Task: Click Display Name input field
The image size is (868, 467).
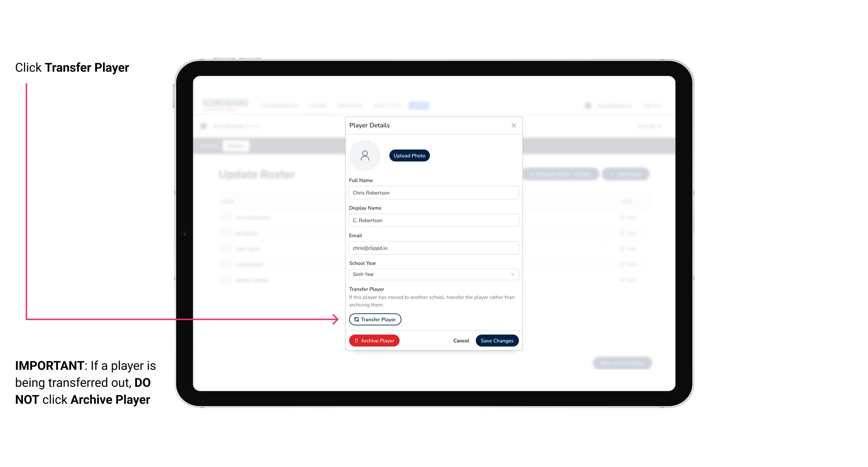Action: [434, 220]
